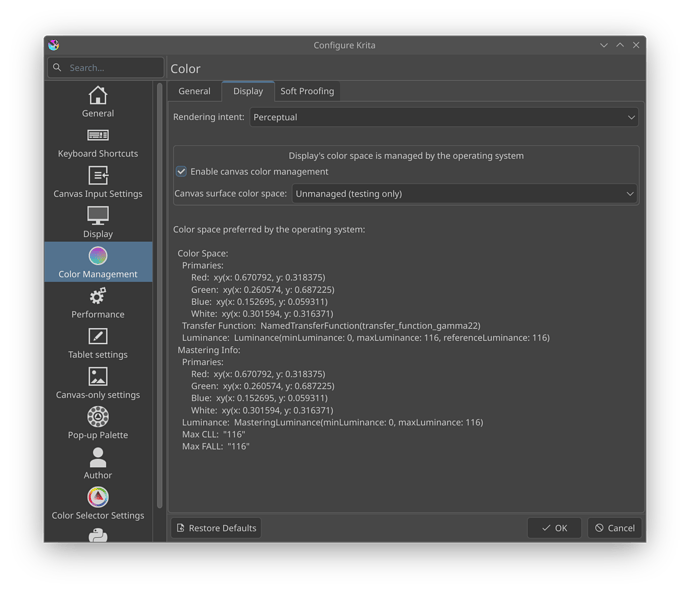Open Canvas Input Settings page
This screenshot has width=690, height=594.
click(98, 183)
